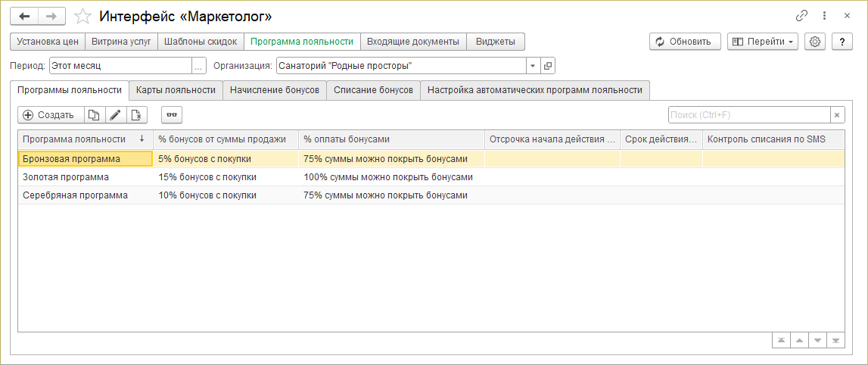Image resolution: width=868 pixels, height=365 pixels.
Task: Open help with the question mark button
Action: [x=842, y=42]
